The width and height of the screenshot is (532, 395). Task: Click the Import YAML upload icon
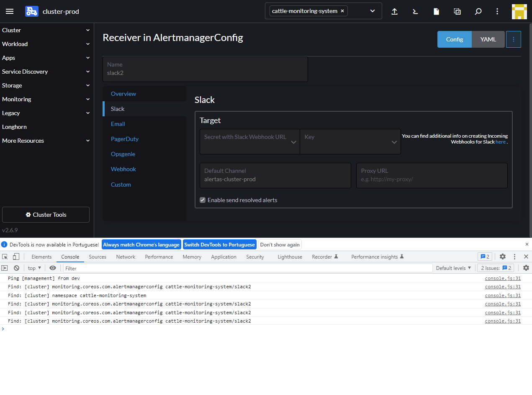[394, 11]
